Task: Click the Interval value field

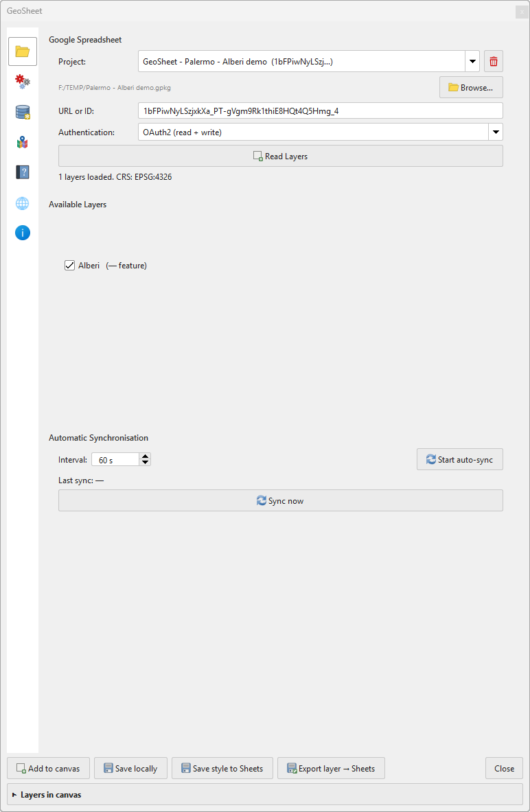Action: (x=115, y=459)
